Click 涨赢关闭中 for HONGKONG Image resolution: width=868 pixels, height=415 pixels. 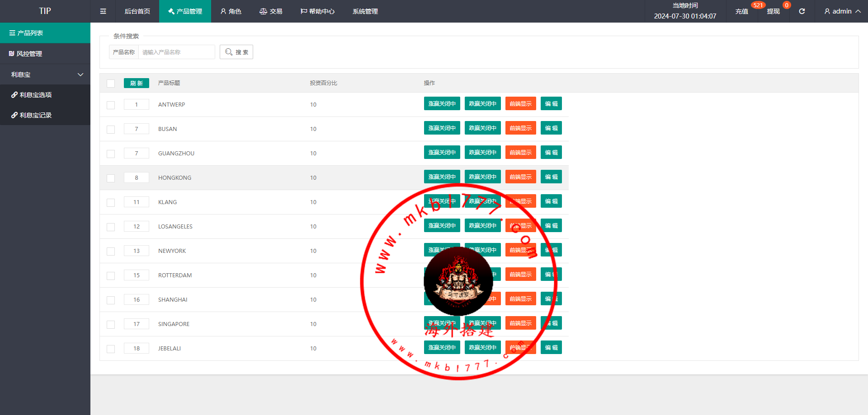(442, 177)
